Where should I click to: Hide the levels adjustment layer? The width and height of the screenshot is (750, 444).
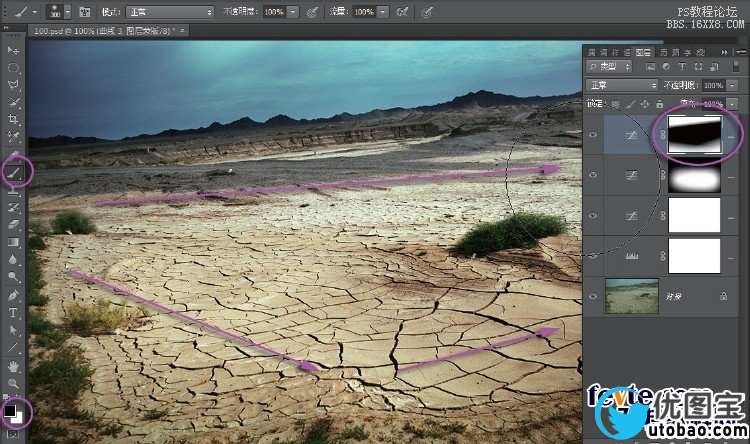pos(593,256)
